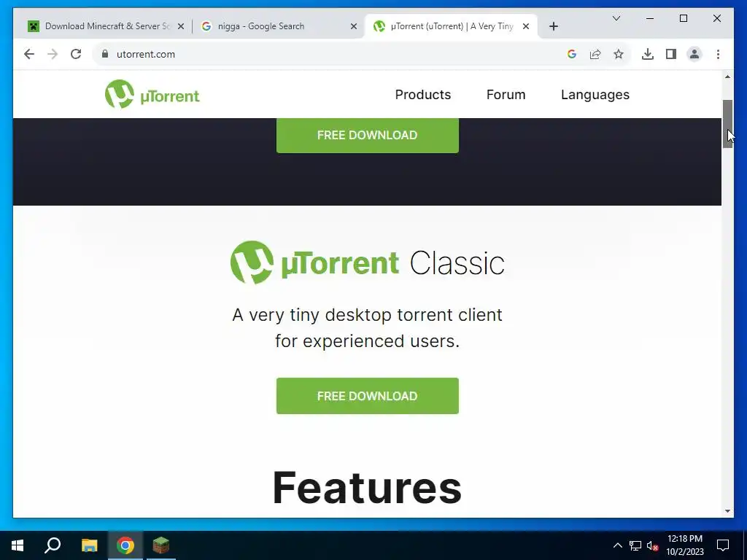Click the browser forward arrow

coord(53,54)
